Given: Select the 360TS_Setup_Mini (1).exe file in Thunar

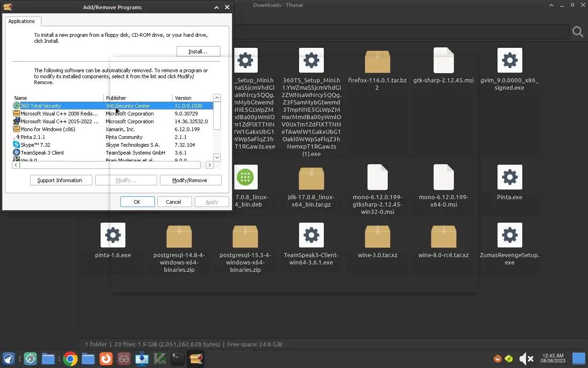Looking at the screenshot, I should tap(311, 60).
